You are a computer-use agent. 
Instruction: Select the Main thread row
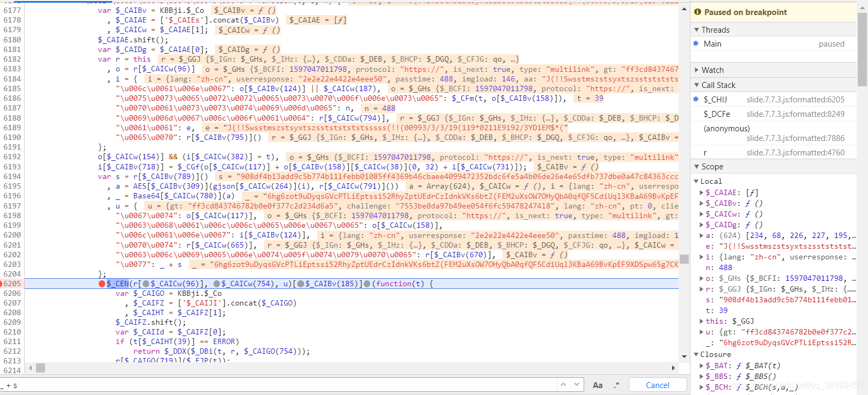tap(774, 44)
